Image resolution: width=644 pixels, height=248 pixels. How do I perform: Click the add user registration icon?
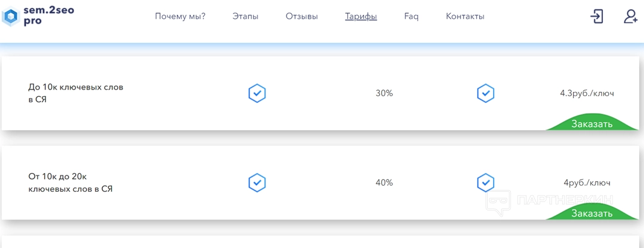pos(630,16)
